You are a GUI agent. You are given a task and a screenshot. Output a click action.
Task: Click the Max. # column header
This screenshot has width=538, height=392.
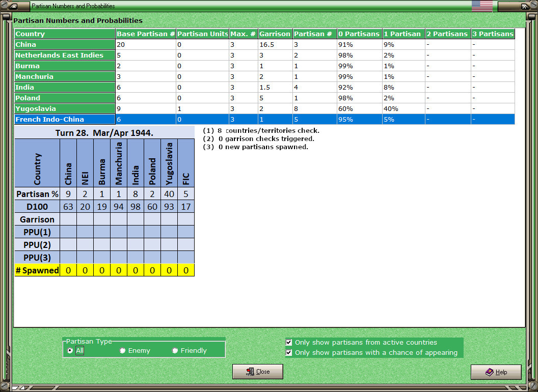(x=243, y=34)
